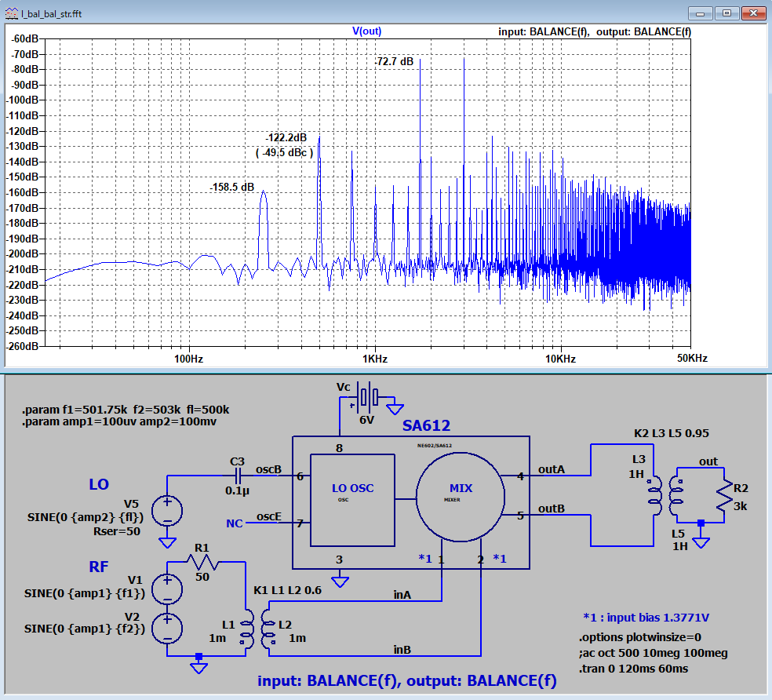772x700 pixels.
Task: Click the -72.7 dB peak annotation
Action: click(394, 61)
